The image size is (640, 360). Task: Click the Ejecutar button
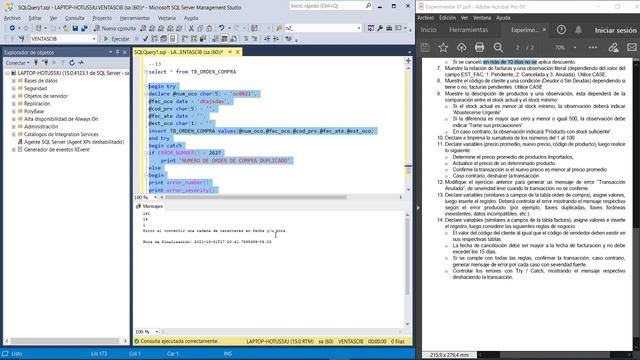pos(116,39)
